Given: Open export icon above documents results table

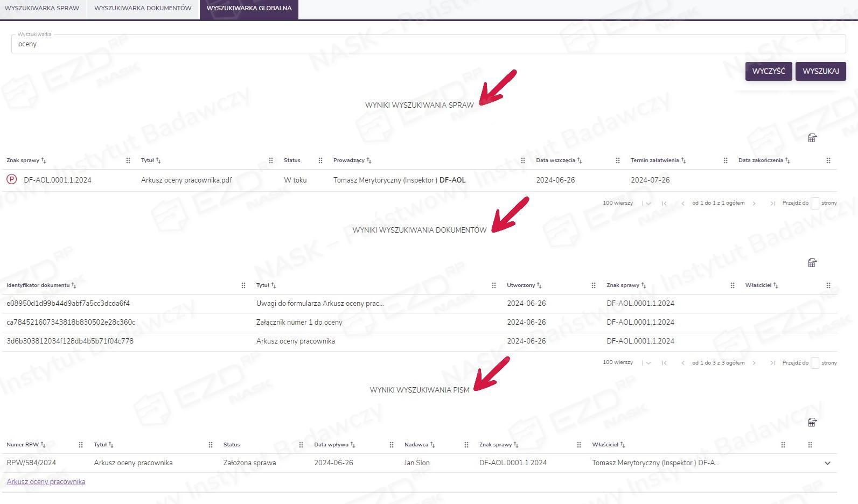Looking at the screenshot, I should point(812,263).
